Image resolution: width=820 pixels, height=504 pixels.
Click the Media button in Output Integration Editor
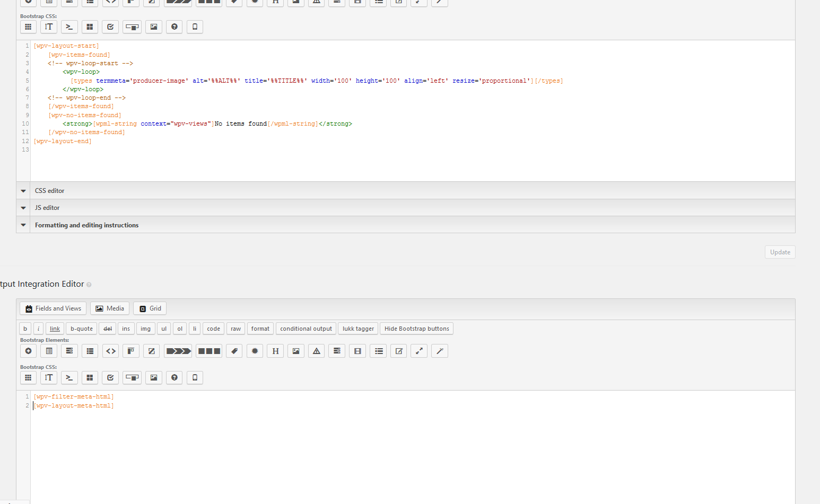[109, 308]
